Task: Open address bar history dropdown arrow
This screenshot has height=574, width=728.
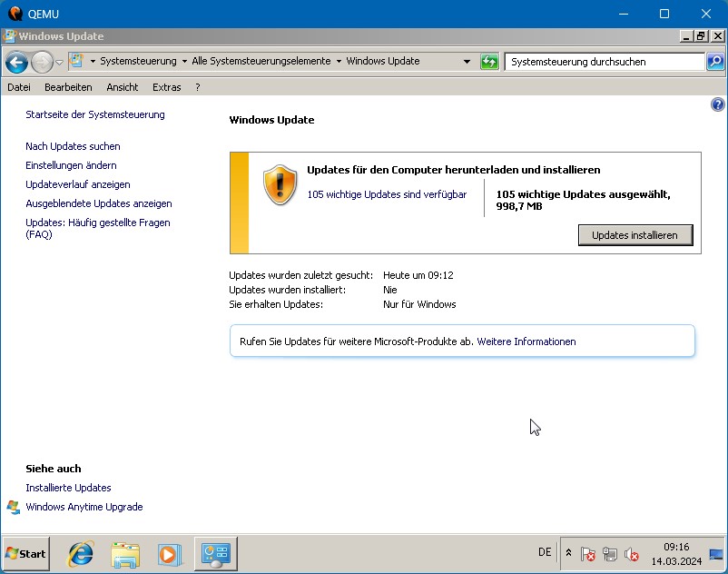Action: [467, 61]
